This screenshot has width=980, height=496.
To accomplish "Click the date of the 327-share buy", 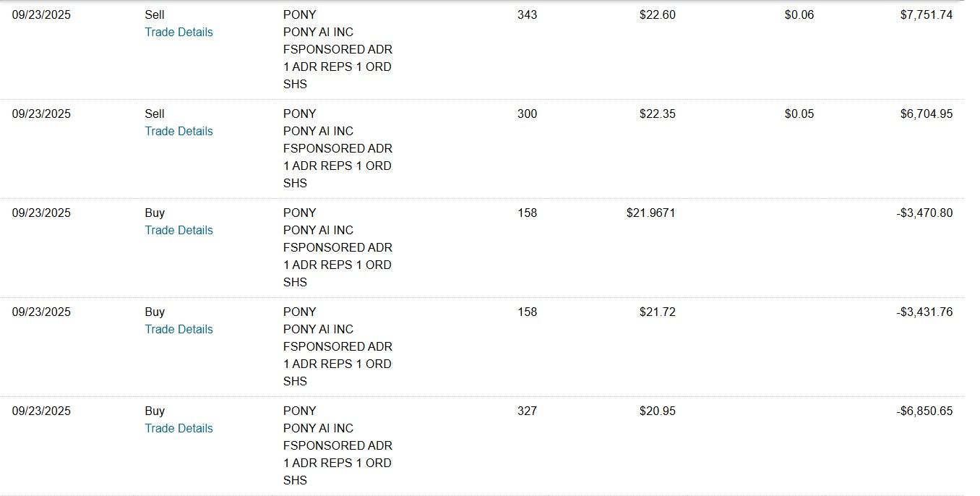I will pyautogui.click(x=41, y=411).
